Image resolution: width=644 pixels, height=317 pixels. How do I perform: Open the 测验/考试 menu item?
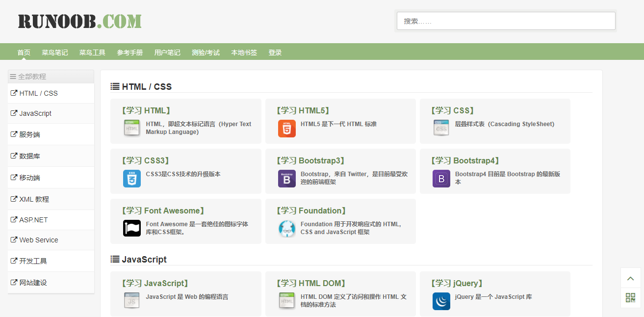point(206,53)
